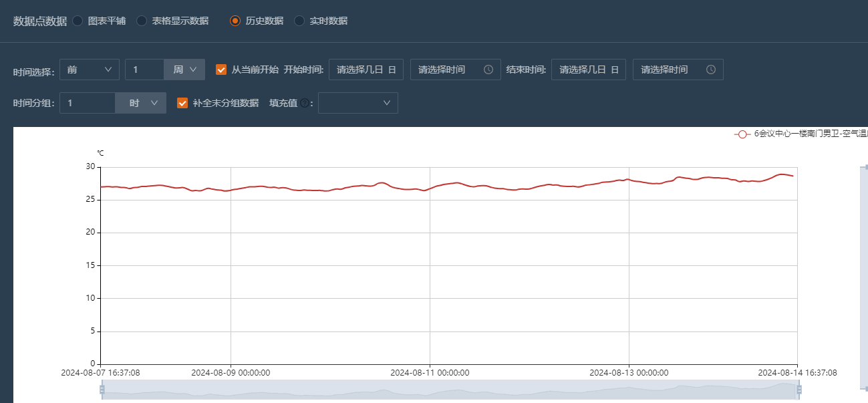Toggle the 空气温度 series via its legend marker

743,134
